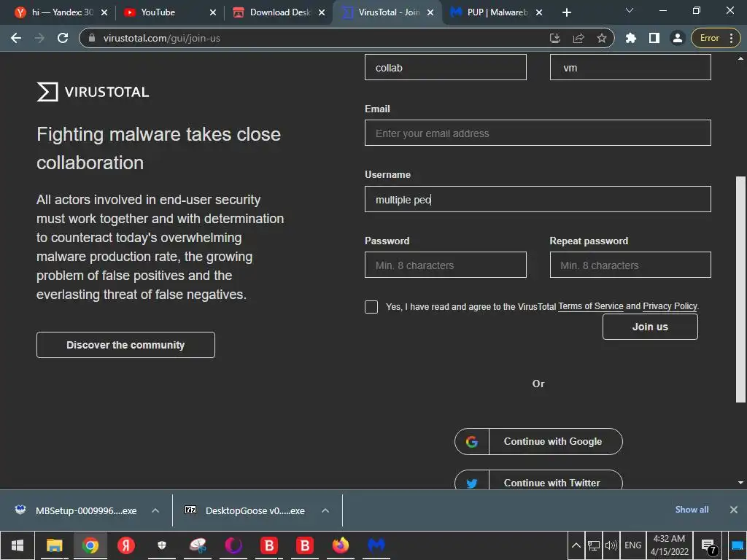Viewport: 747px width, 560px height.
Task: Bookmark this page with the star icon
Action: pos(601,38)
